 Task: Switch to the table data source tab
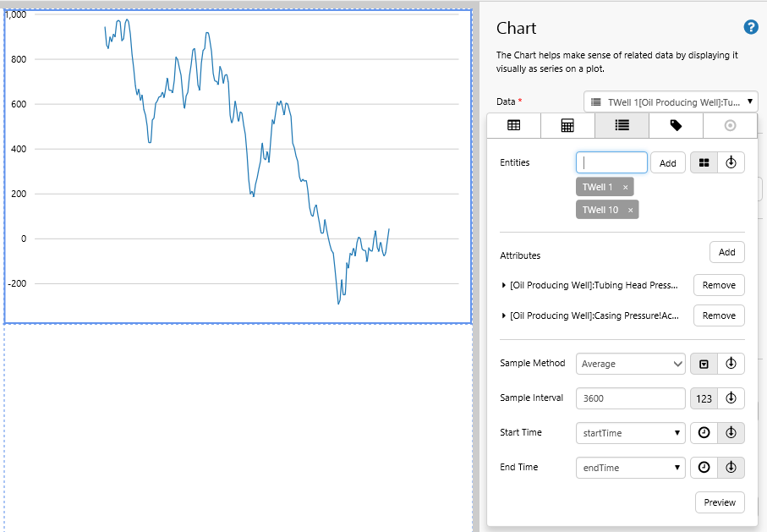click(x=513, y=125)
